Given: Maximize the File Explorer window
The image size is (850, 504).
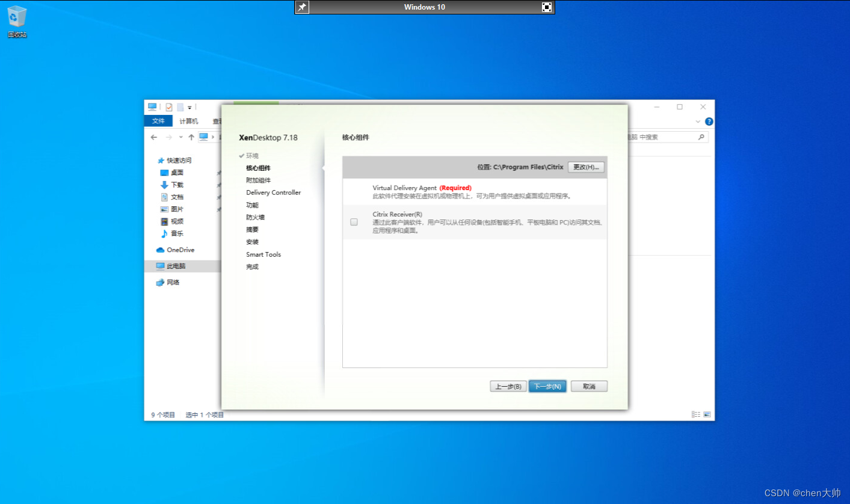Looking at the screenshot, I should click(x=680, y=107).
